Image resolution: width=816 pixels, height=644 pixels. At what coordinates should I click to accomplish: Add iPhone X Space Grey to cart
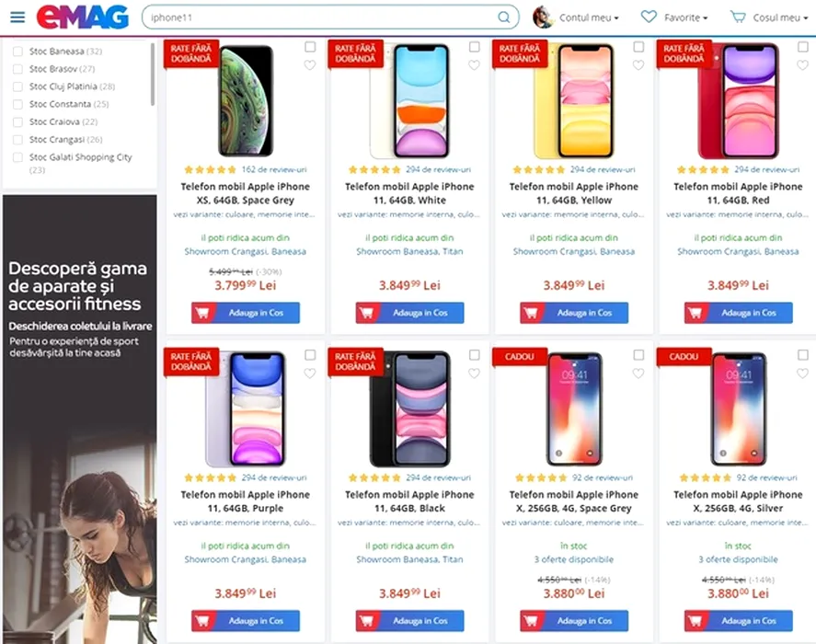(574, 621)
